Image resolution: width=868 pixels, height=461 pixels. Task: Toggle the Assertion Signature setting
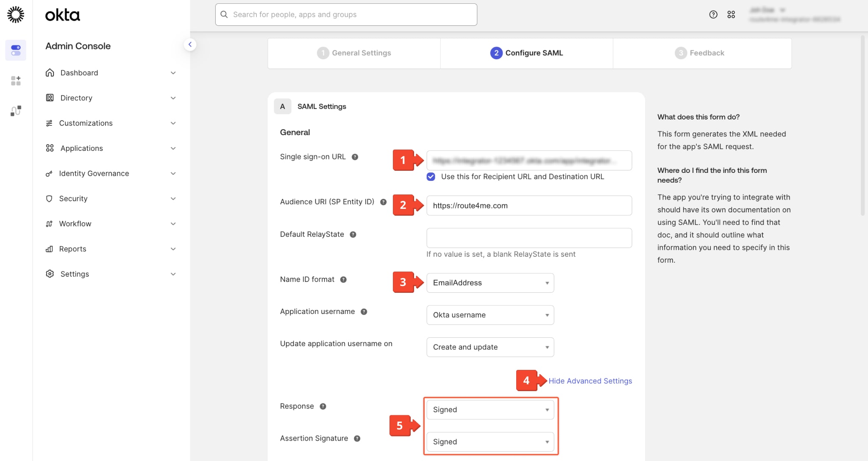490,442
